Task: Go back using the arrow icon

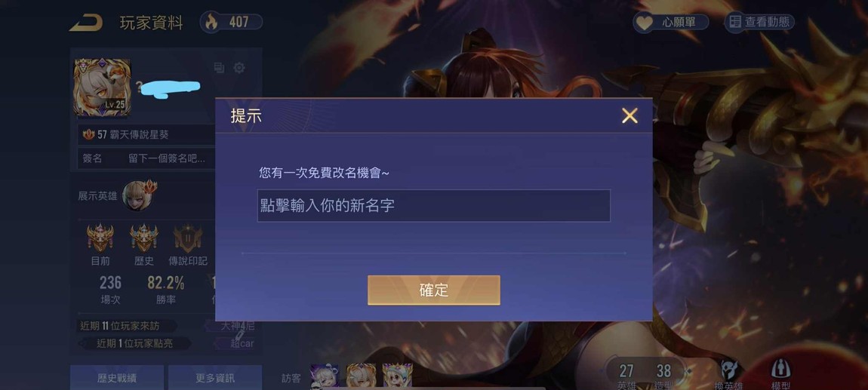Action: [86, 23]
